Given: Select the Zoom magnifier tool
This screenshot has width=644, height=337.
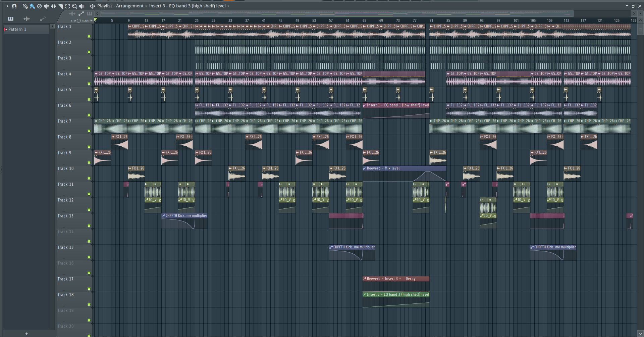Looking at the screenshot, I should tap(75, 6).
